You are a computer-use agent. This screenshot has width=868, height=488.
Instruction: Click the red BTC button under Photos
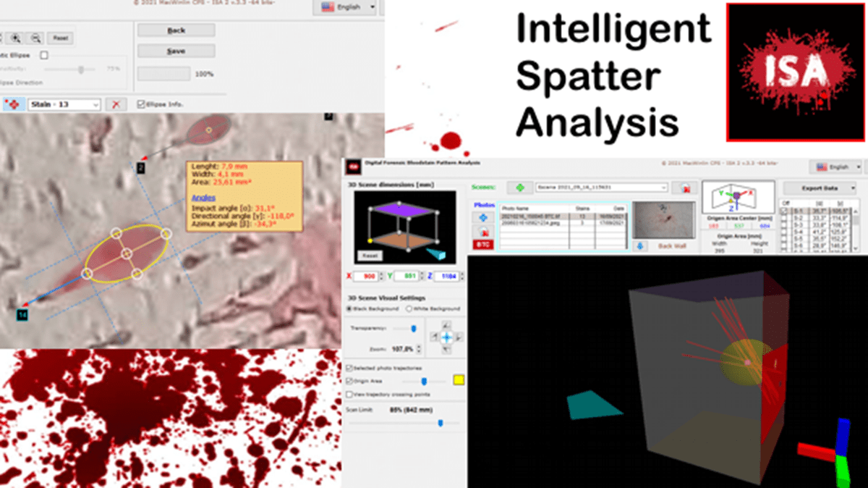pyautogui.click(x=482, y=244)
